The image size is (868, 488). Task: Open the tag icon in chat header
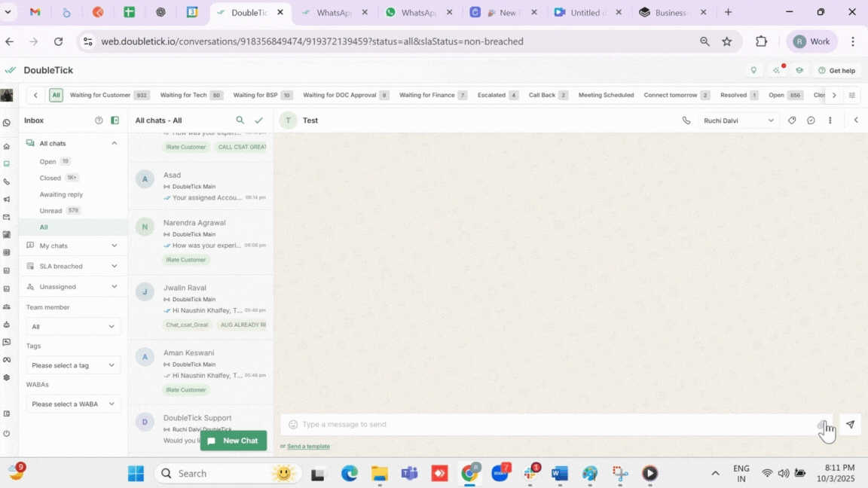pos(792,120)
